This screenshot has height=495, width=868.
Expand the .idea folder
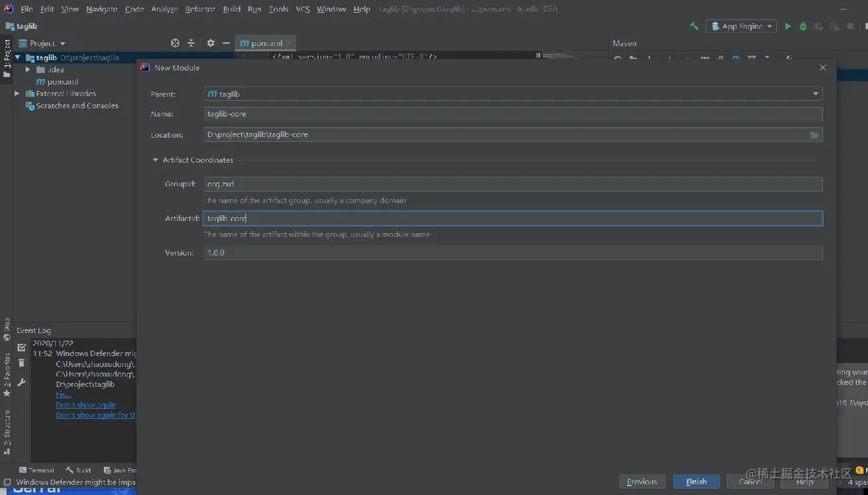click(28, 70)
